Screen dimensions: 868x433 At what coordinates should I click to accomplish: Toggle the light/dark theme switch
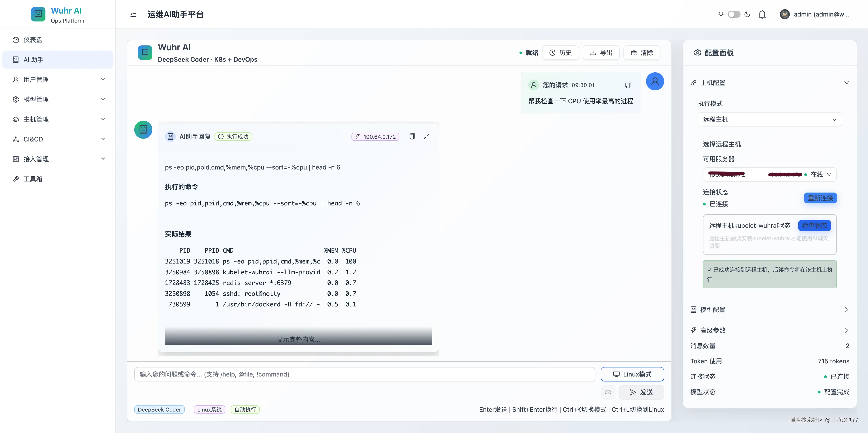734,14
